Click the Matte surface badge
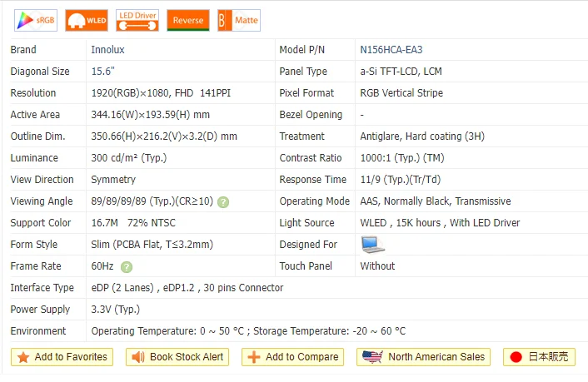588x382 pixels. pos(239,20)
